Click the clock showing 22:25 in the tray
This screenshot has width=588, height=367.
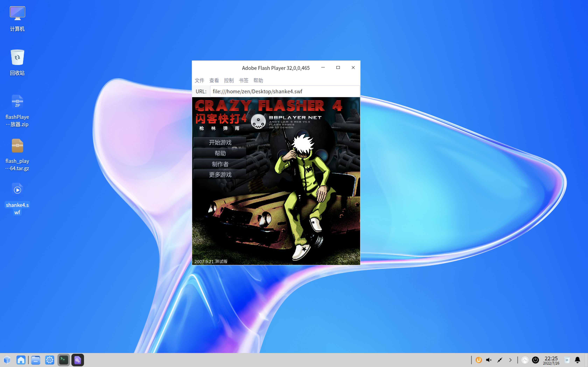551,360
